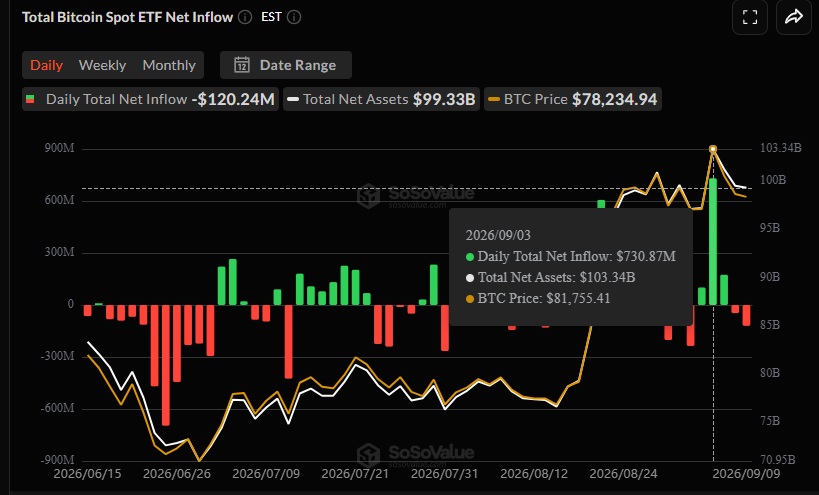Image resolution: width=819 pixels, height=495 pixels.
Task: Click the -$120.24M net inflow value
Action: pos(233,99)
